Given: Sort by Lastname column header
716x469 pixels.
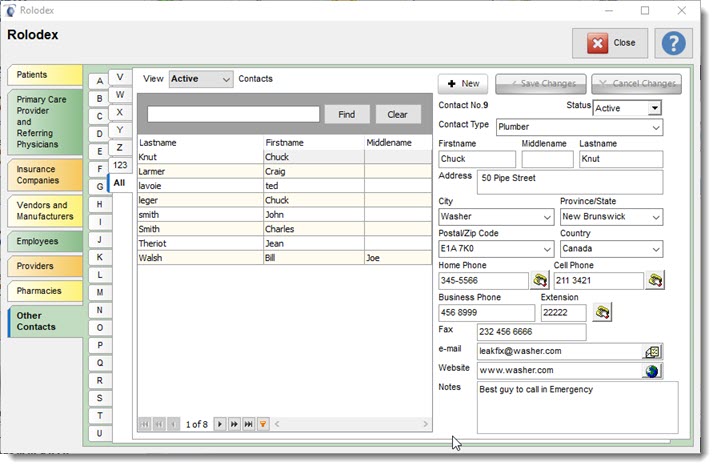Looking at the screenshot, I should (200, 143).
